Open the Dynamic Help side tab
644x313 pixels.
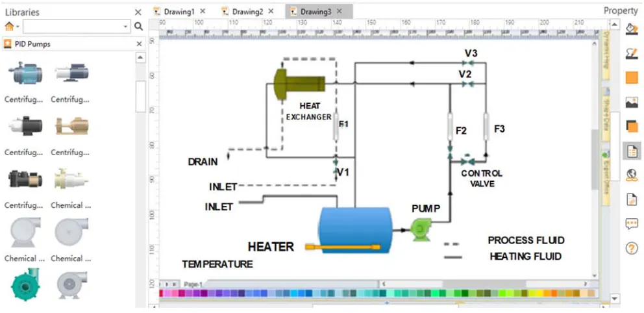606,55
